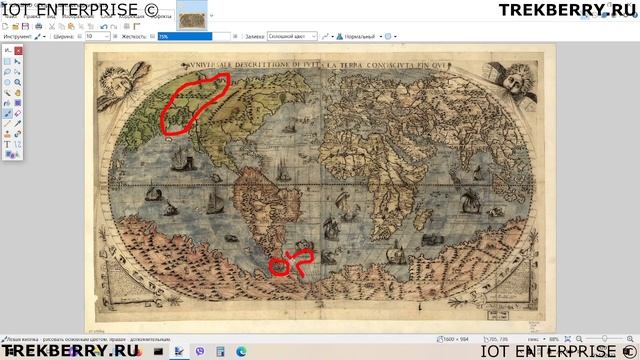The height and width of the screenshot is (360, 640).
Task: Toggle the pixel grid display
Action: pyautogui.click(x=127, y=27)
